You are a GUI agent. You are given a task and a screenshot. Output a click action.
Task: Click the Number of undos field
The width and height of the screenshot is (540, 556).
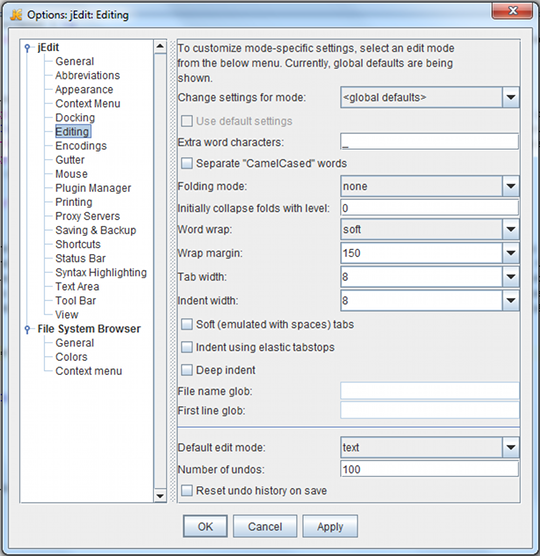click(429, 469)
